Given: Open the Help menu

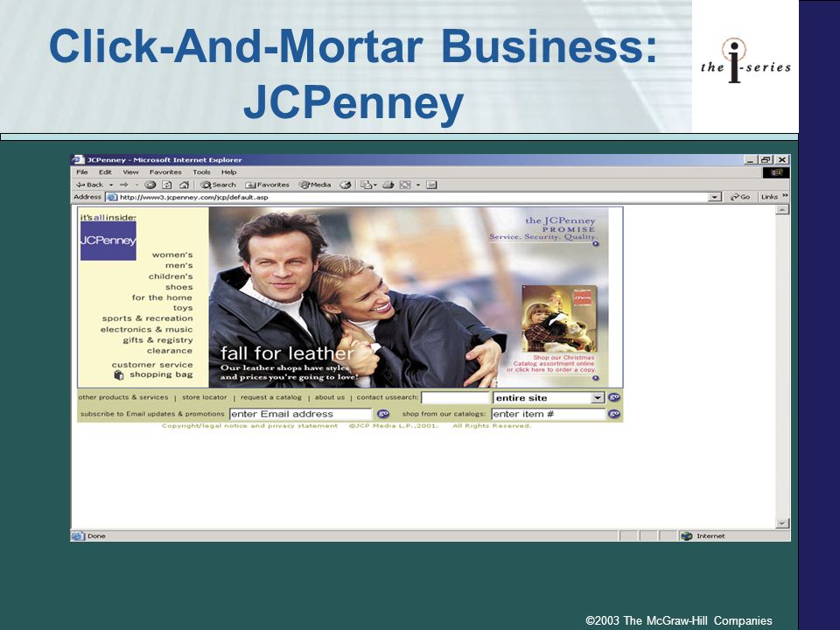Looking at the screenshot, I should coord(228,172).
